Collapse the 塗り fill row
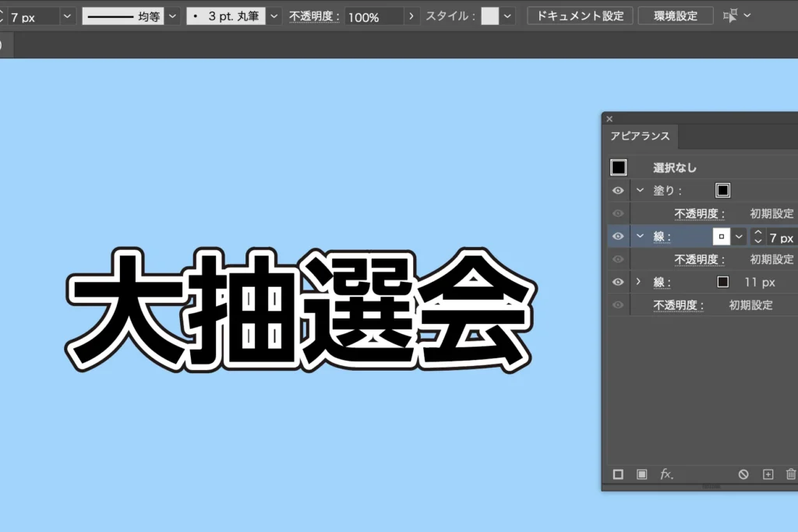Viewport: 798px width, 532px height. [640, 190]
